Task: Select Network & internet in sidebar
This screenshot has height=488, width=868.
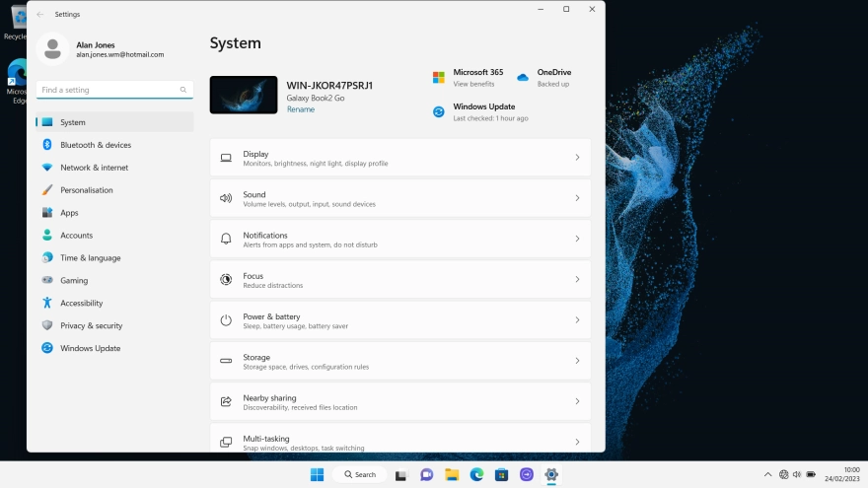Action: (x=94, y=168)
